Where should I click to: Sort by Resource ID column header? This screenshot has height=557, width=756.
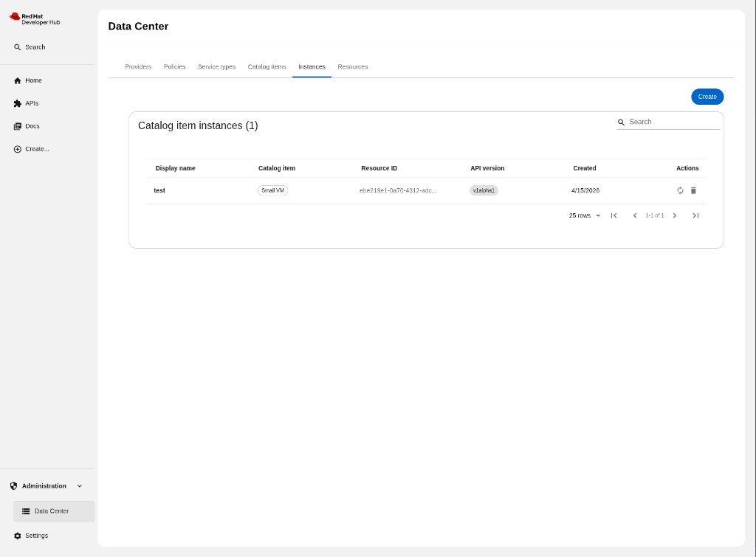tap(379, 169)
